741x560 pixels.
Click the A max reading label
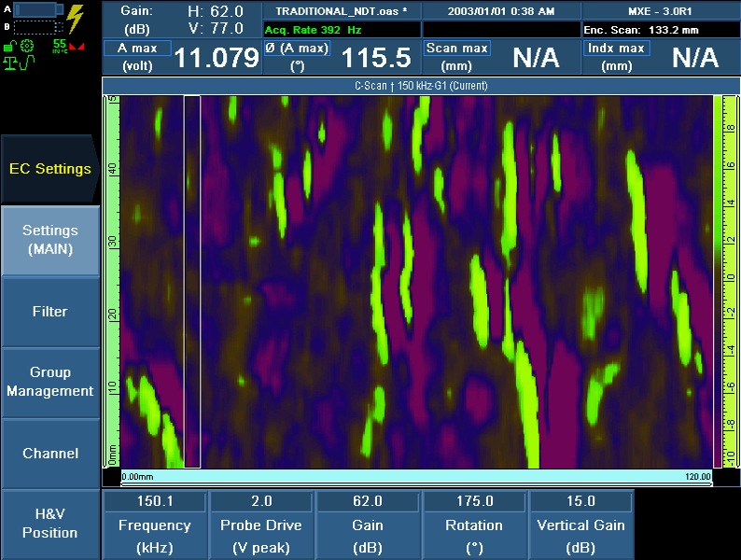pos(136,49)
